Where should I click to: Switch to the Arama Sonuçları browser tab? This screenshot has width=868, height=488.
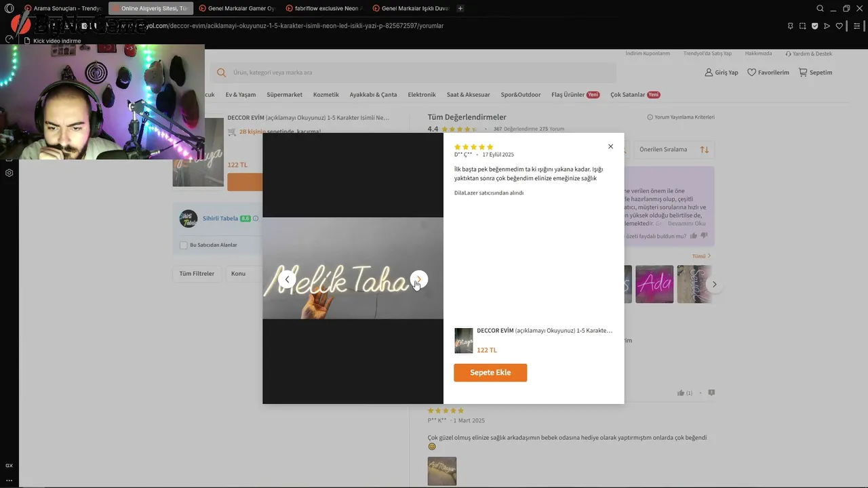tap(63, 8)
